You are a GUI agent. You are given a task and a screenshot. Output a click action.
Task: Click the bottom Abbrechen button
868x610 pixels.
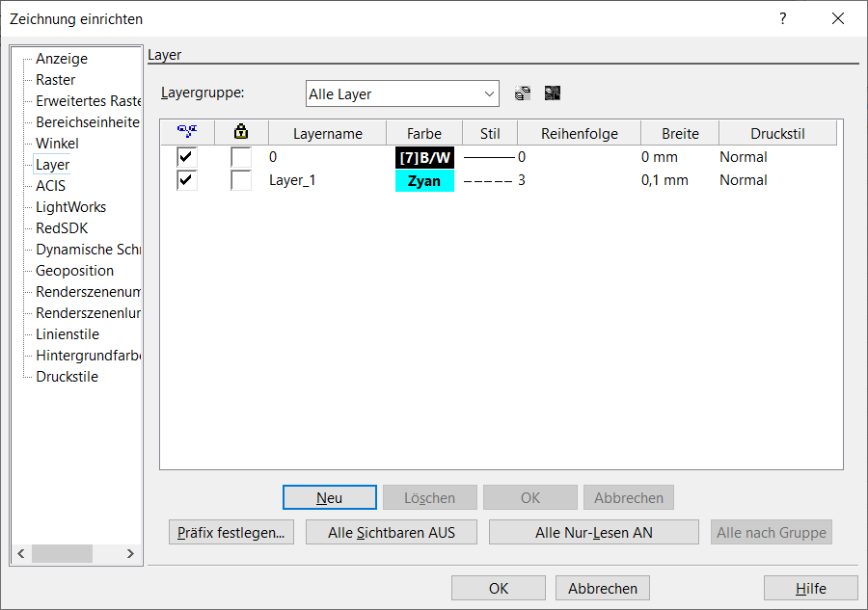point(602,589)
